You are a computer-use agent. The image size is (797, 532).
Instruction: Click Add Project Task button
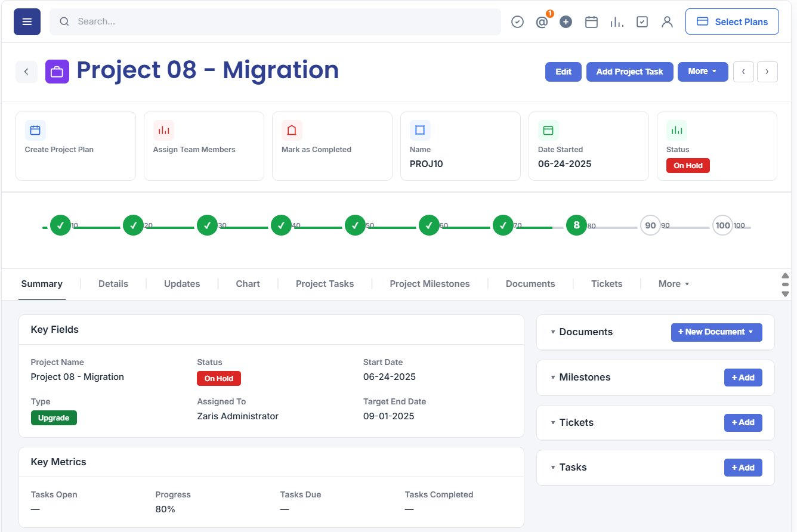[629, 72]
